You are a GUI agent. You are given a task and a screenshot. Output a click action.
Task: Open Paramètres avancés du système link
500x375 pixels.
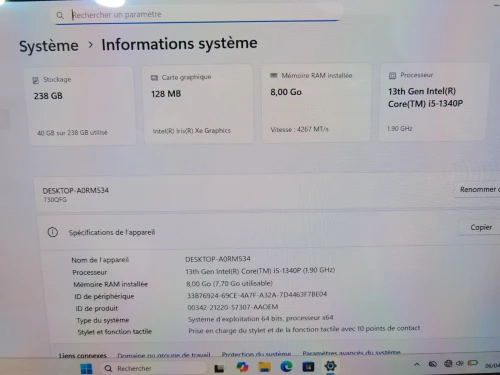(x=351, y=352)
